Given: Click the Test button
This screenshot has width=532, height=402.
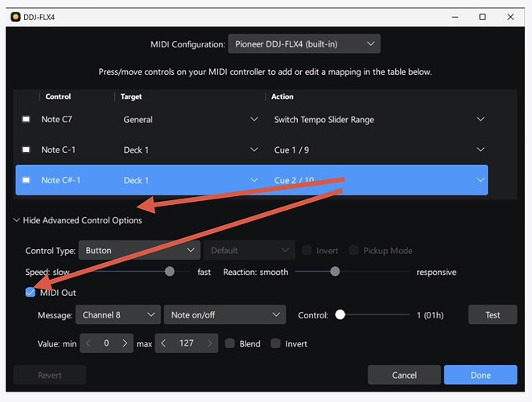Looking at the screenshot, I should [493, 315].
